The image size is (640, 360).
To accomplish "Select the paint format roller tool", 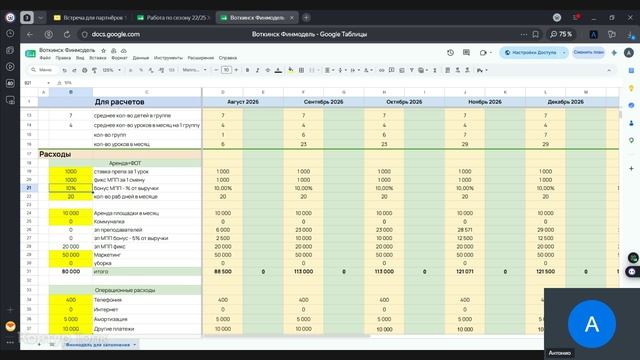I will tap(94, 70).
